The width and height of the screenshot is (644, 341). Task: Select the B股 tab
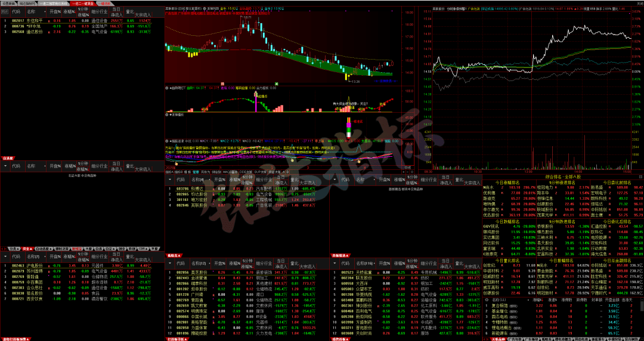click(154, 249)
